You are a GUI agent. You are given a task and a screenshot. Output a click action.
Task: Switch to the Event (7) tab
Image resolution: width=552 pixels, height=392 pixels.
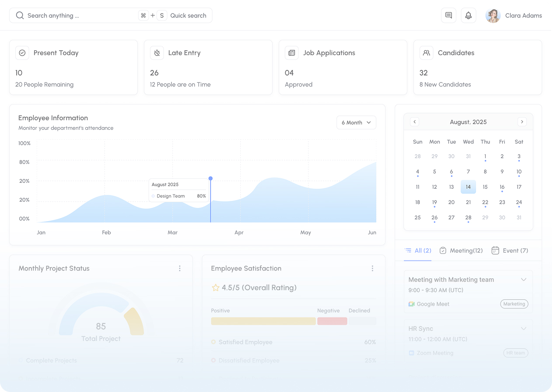pyautogui.click(x=510, y=250)
